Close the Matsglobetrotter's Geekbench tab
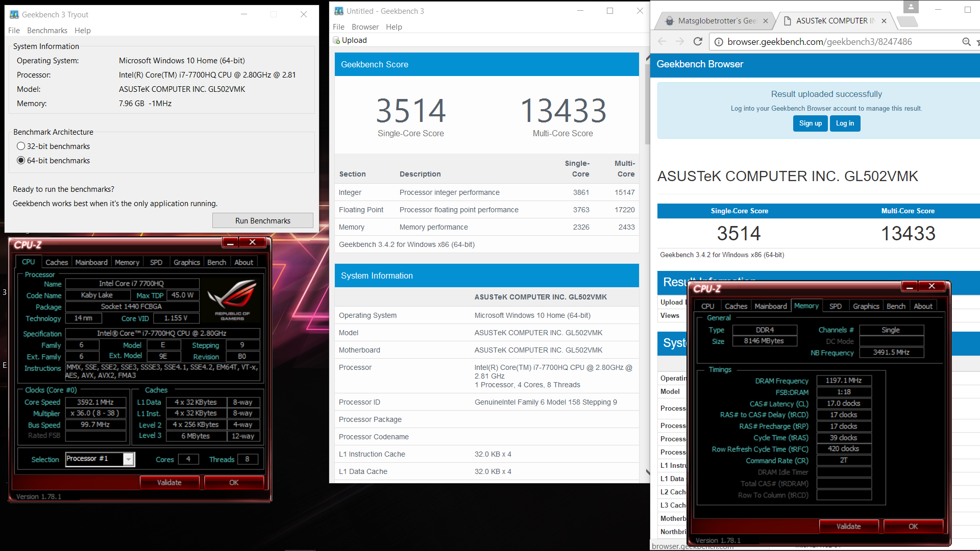Image resolution: width=980 pixels, height=551 pixels. click(765, 21)
